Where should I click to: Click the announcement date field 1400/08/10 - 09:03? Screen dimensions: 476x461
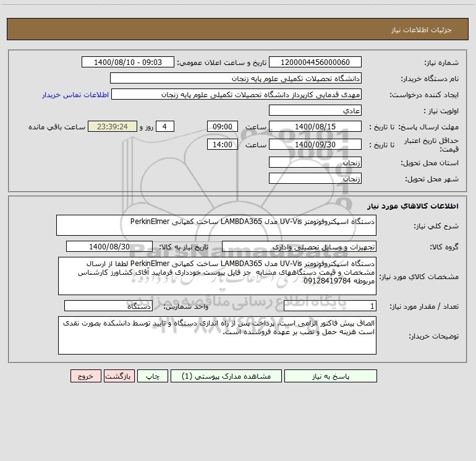[x=128, y=62]
